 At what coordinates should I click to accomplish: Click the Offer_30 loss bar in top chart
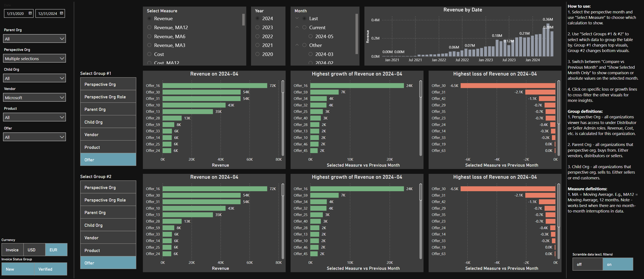[x=508, y=86]
